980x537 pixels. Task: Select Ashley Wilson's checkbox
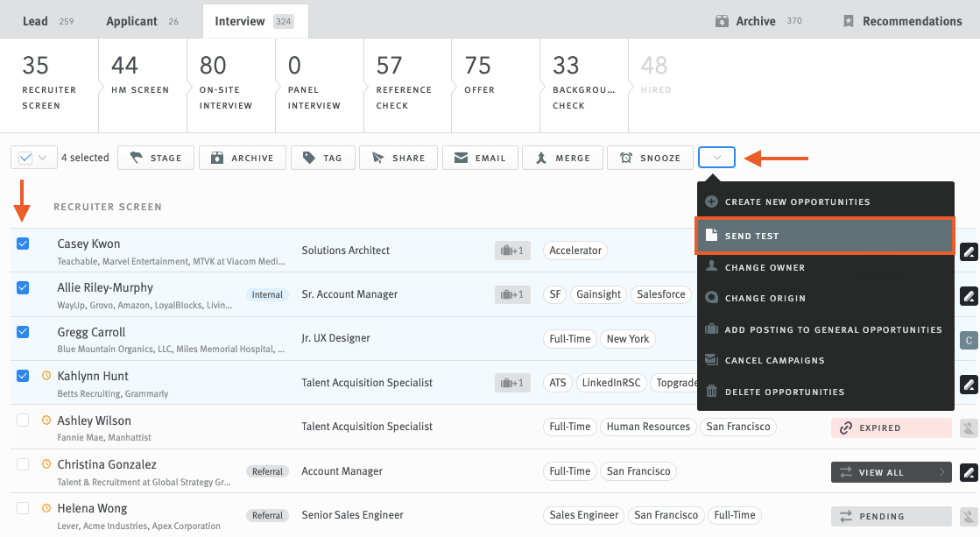(x=22, y=420)
